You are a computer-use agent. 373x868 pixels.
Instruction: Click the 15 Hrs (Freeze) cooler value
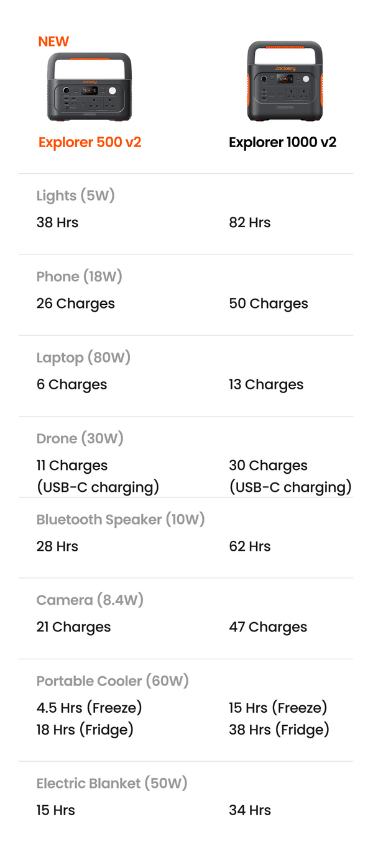(x=277, y=707)
